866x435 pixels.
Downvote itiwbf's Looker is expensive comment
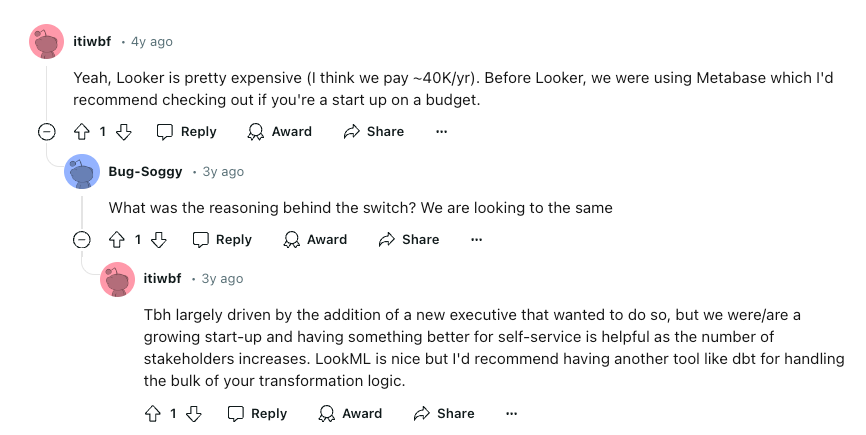[x=124, y=131]
